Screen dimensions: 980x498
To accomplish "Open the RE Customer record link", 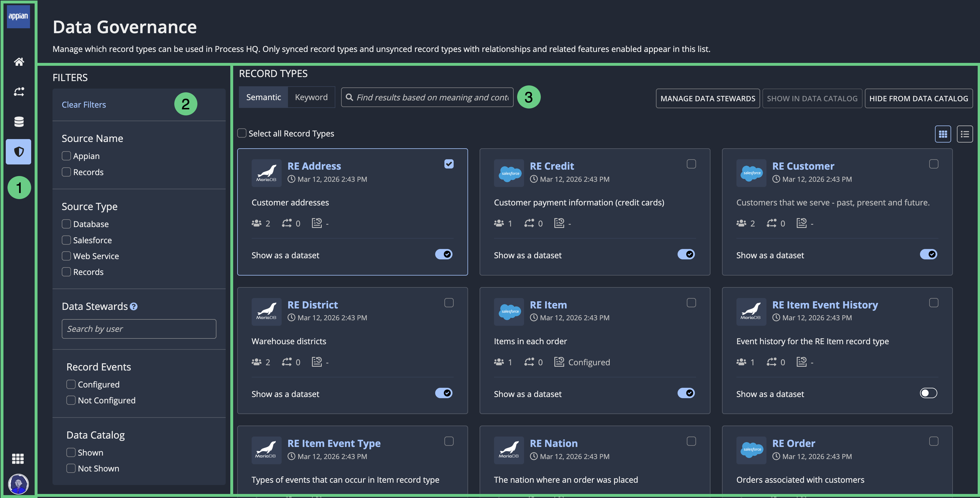I will tap(803, 166).
